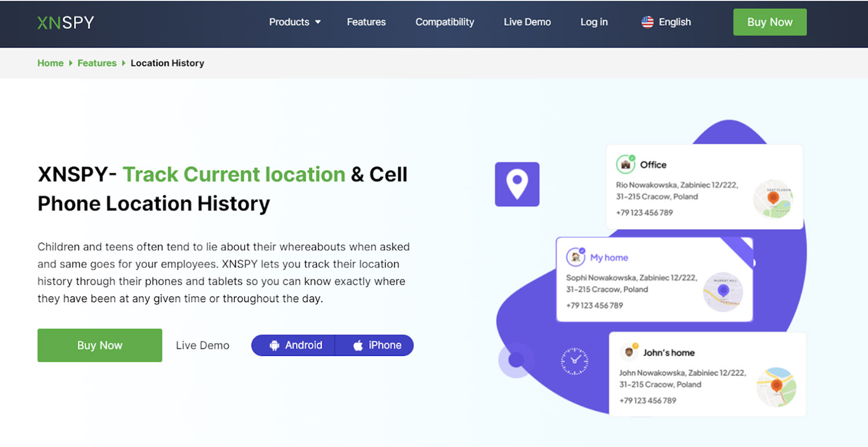Open John's home map thumbnail
Viewport: 868px width, 447px height.
point(777,387)
